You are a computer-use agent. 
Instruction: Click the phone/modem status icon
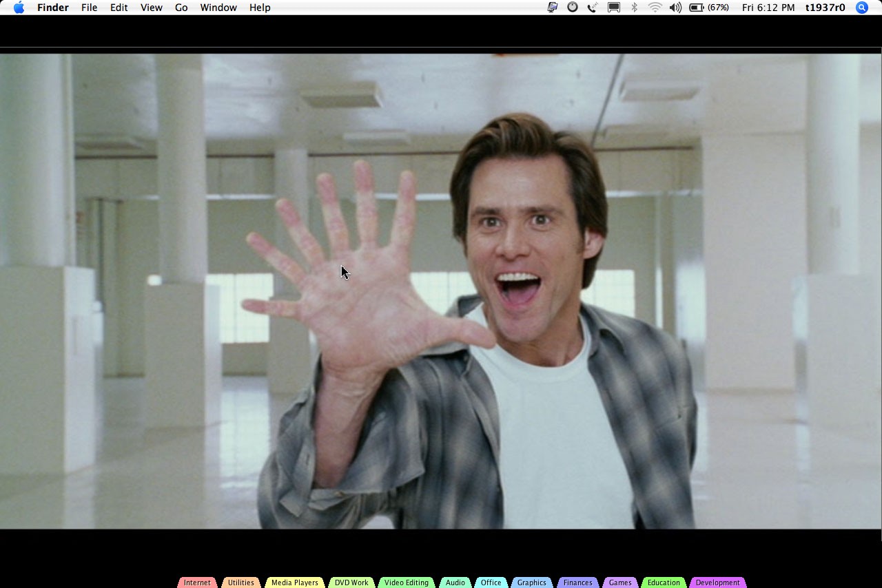click(x=593, y=8)
